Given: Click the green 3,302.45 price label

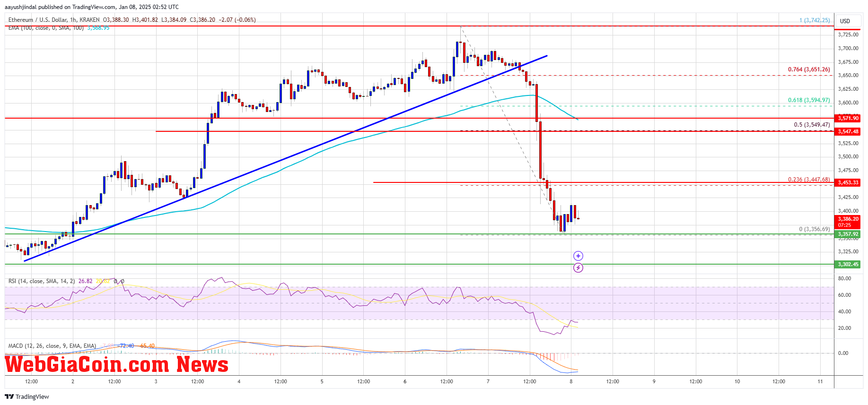Looking at the screenshot, I should (848, 264).
